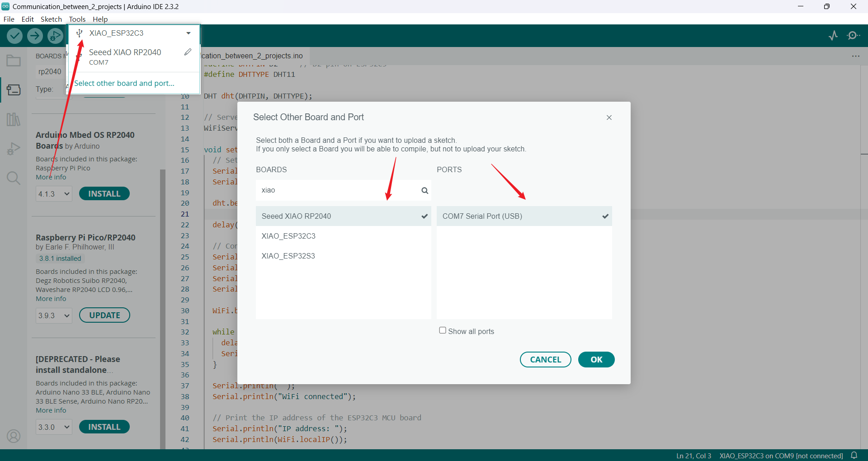Image resolution: width=868 pixels, height=461 pixels.
Task: Select XIAO_ESP32C3 in dialog boards list
Action: [344, 236]
